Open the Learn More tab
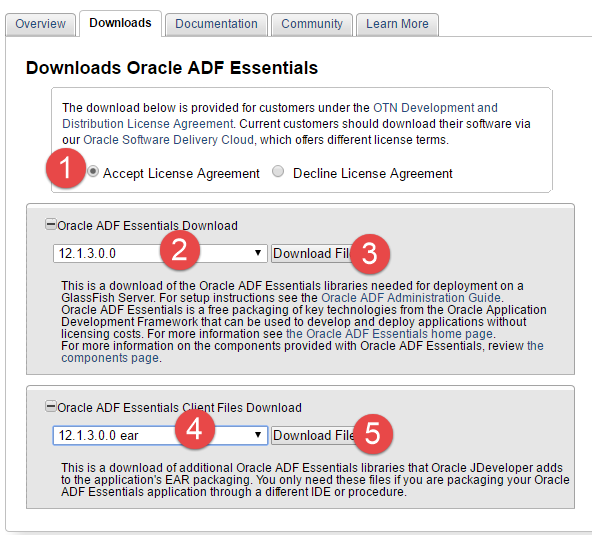 pos(397,24)
